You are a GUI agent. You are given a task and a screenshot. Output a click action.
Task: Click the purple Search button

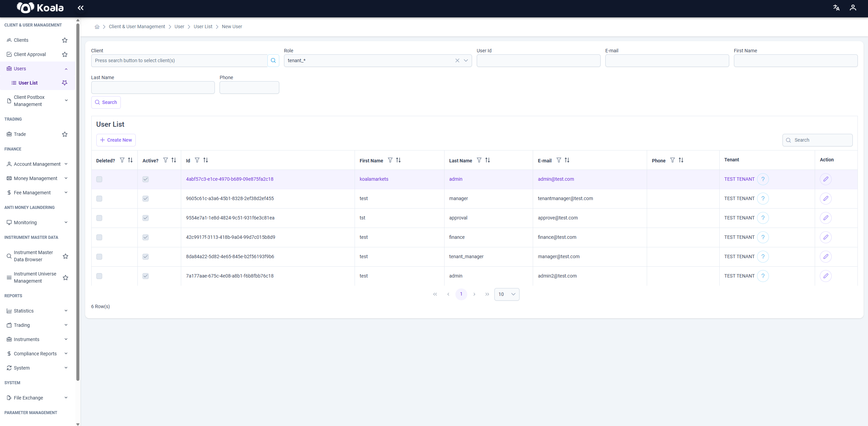[106, 102]
